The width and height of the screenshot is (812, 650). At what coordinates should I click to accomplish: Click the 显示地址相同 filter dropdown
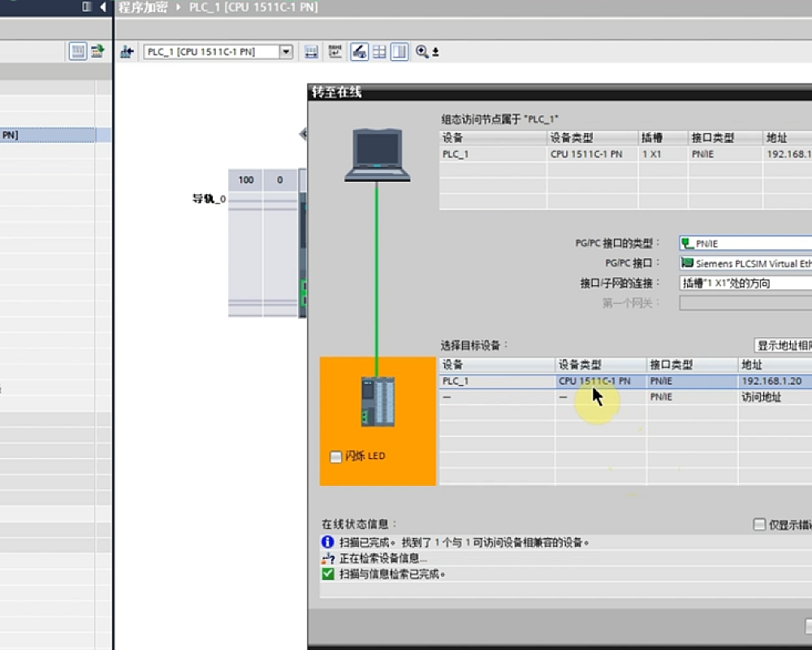(783, 345)
